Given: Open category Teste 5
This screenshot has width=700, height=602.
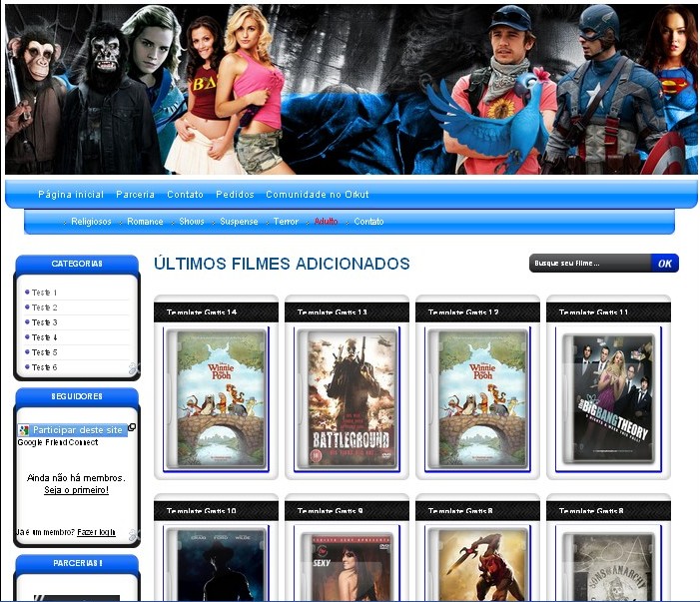Looking at the screenshot, I should click(x=44, y=352).
